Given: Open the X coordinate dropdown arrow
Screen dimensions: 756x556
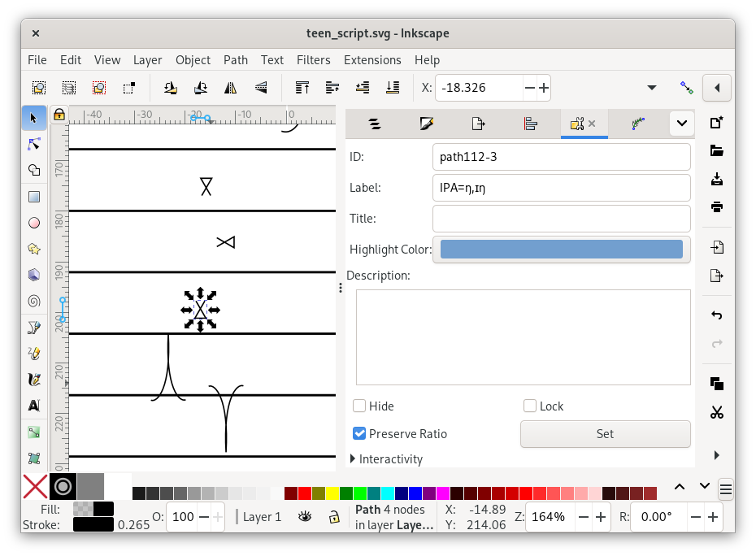Looking at the screenshot, I should pos(652,87).
